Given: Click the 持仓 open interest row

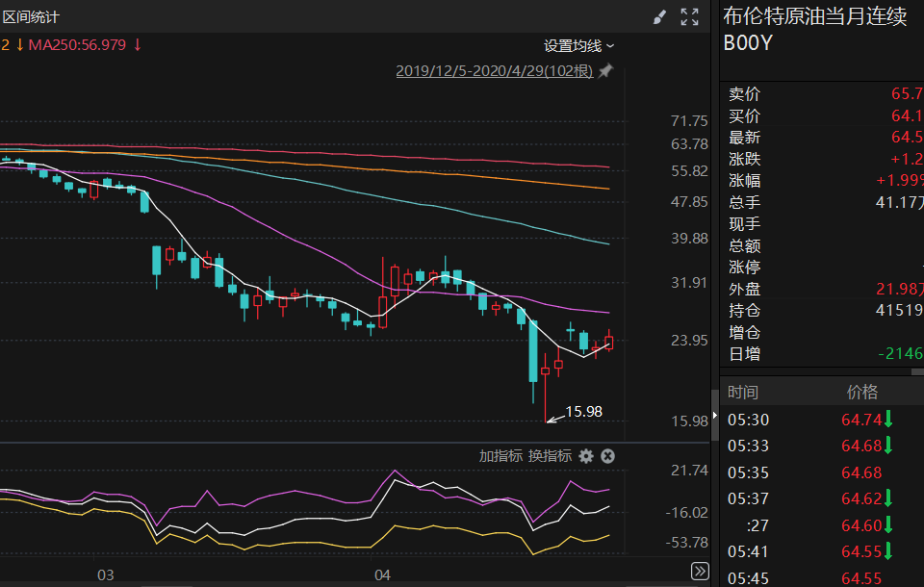Looking at the screenshot, I should (822, 311).
